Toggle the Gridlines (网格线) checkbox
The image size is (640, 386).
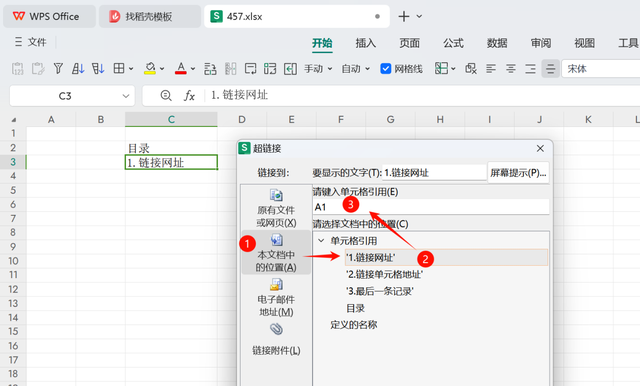pos(385,69)
